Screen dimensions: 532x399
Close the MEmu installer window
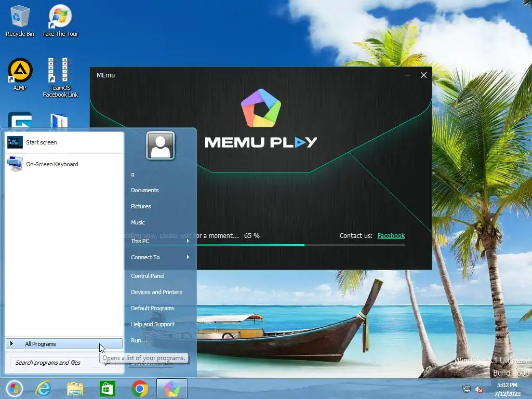pyautogui.click(x=423, y=75)
